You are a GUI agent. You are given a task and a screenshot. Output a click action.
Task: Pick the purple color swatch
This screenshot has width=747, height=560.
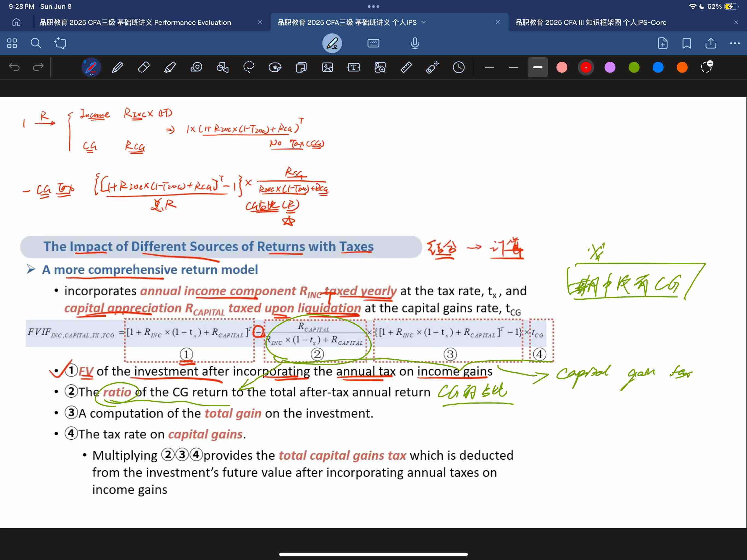click(610, 67)
